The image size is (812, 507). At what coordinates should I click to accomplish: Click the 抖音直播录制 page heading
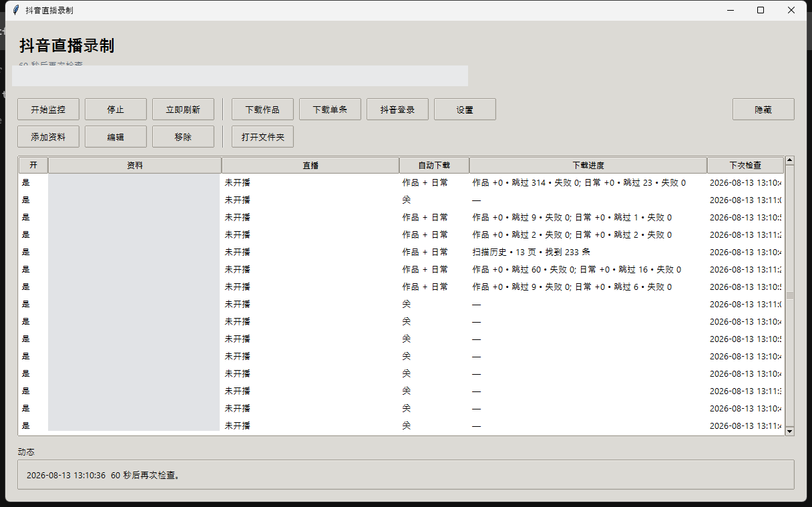(x=67, y=45)
